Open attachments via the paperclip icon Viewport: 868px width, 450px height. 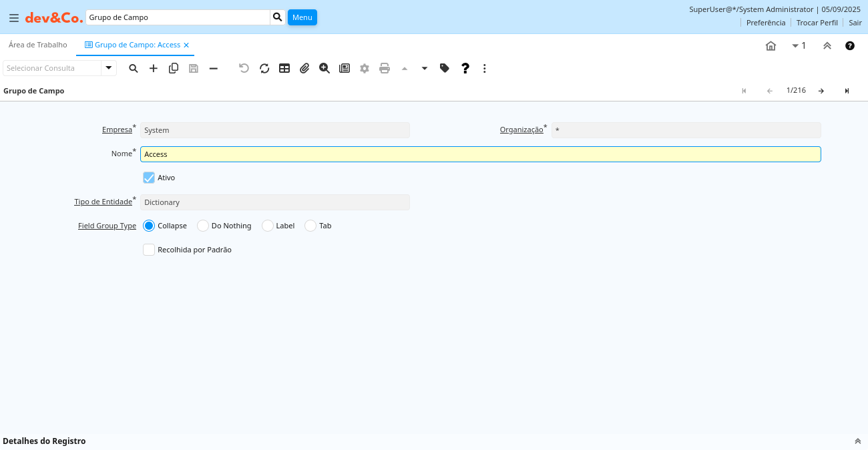coord(304,68)
